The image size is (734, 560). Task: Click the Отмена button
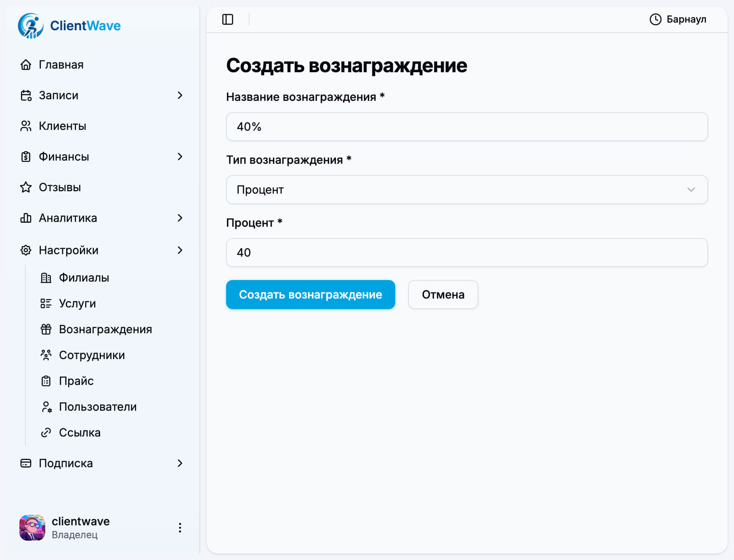tap(443, 295)
